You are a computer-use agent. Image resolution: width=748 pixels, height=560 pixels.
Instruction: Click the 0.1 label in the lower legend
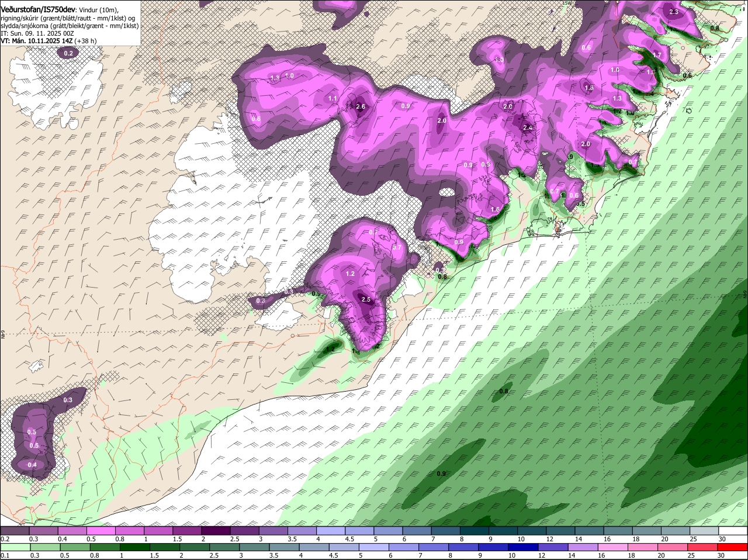point(5,556)
